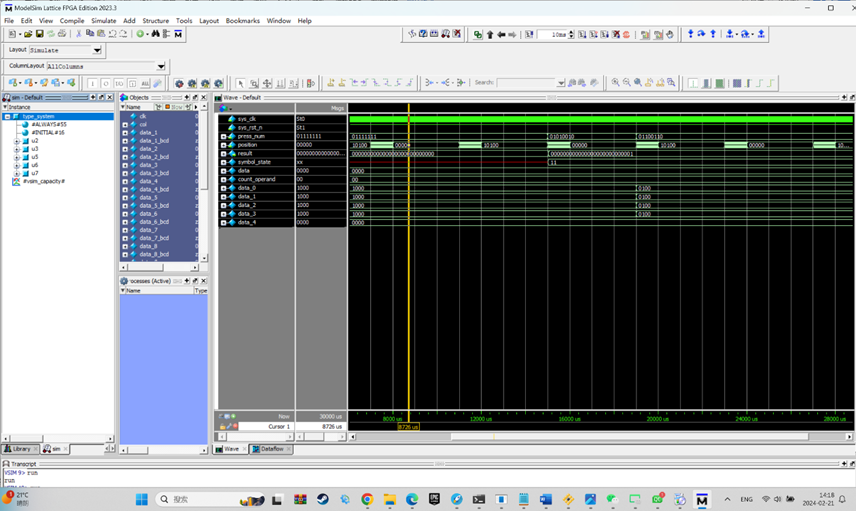This screenshot has width=856, height=511.
Task: Switch to the Wave tab
Action: pyautogui.click(x=231, y=449)
